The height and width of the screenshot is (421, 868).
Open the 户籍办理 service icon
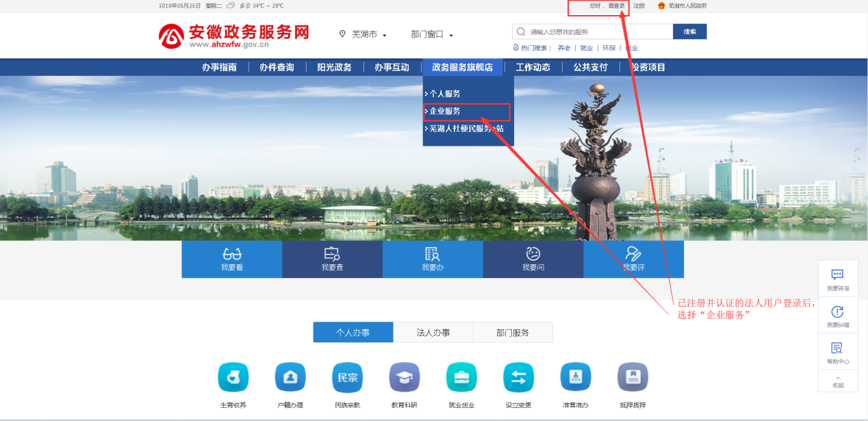pos(290,377)
